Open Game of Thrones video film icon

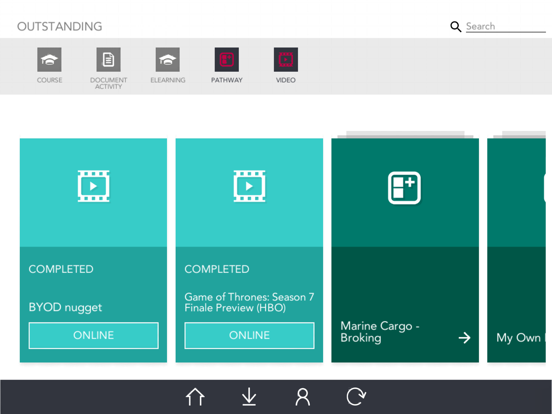click(x=249, y=186)
